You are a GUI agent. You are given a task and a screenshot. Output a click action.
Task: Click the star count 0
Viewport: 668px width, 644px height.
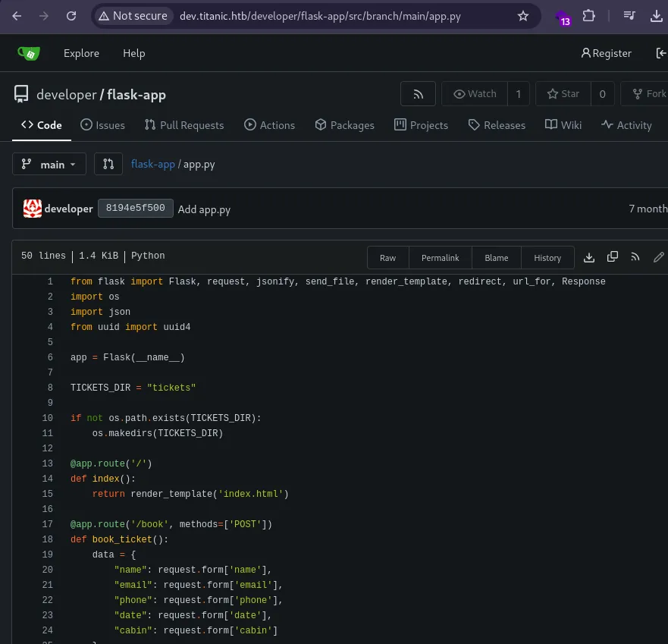coord(602,94)
